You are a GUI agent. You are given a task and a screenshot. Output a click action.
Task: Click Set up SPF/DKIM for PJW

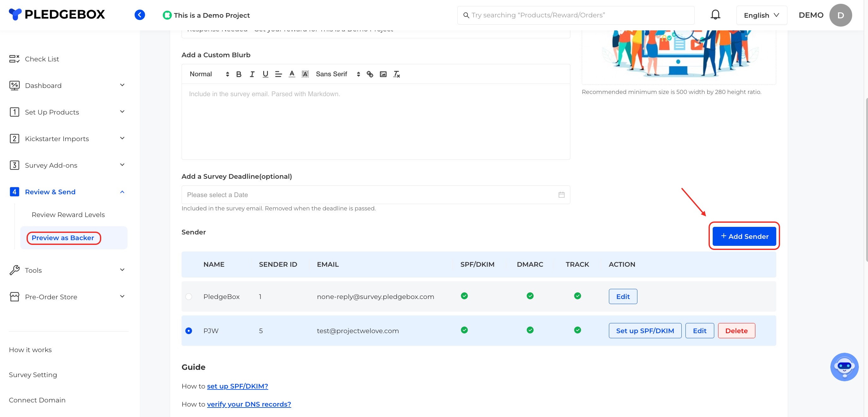[x=645, y=331]
